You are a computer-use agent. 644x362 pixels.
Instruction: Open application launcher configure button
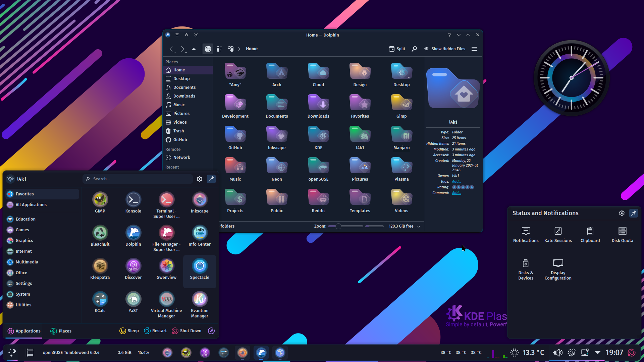200,179
